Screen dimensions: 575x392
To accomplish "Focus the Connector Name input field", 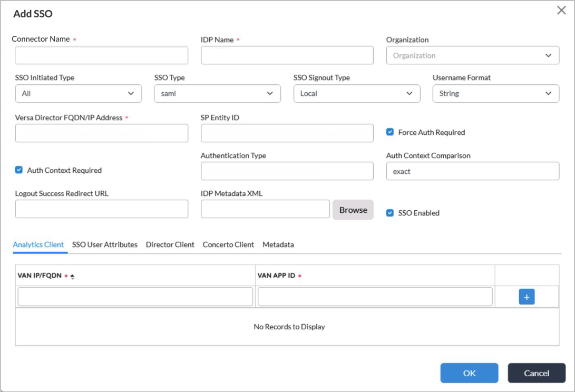I will 101,55.
